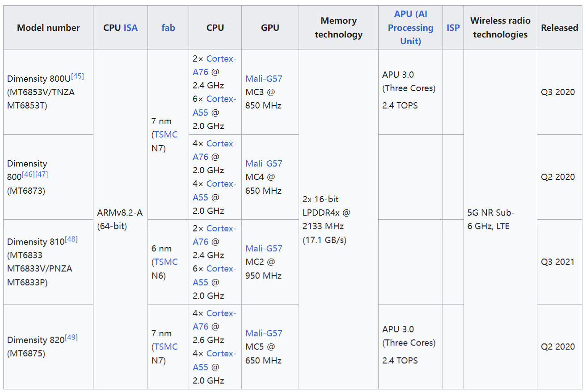Viewport: 586px width, 392px height.
Task: Open Cortex-A76 link in the Dimensity 800U row
Action: pos(215,65)
